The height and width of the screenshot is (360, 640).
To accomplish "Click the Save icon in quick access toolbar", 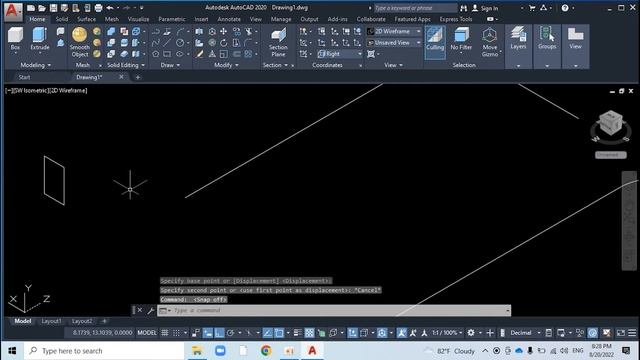I will pos(53,8).
